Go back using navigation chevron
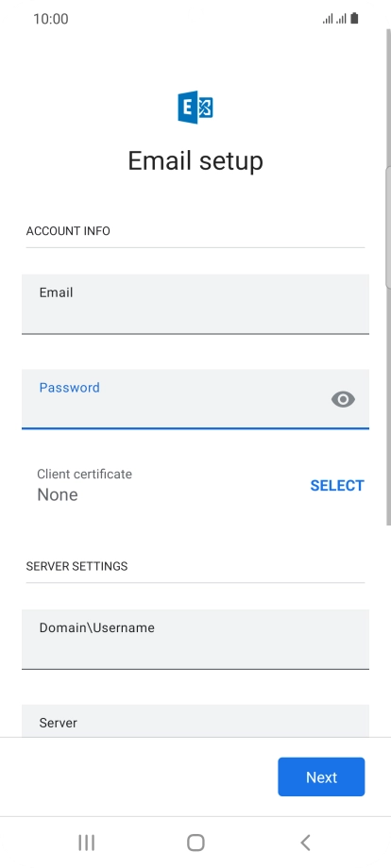391x868 pixels. [305, 843]
